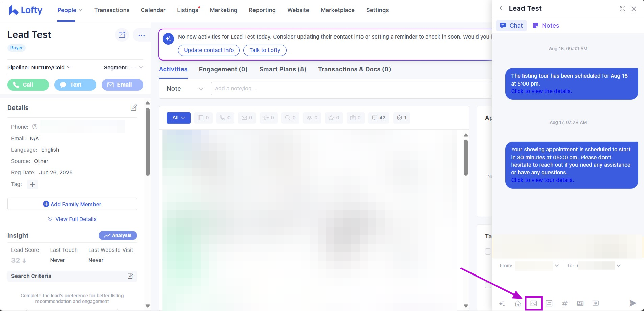The image size is (644, 311).
Task: Click the hashtag icon in chat toolbar
Action: click(564, 303)
